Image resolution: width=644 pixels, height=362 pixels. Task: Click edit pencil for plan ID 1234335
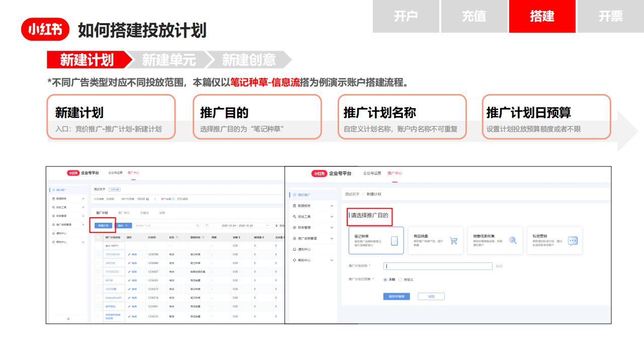click(129, 316)
